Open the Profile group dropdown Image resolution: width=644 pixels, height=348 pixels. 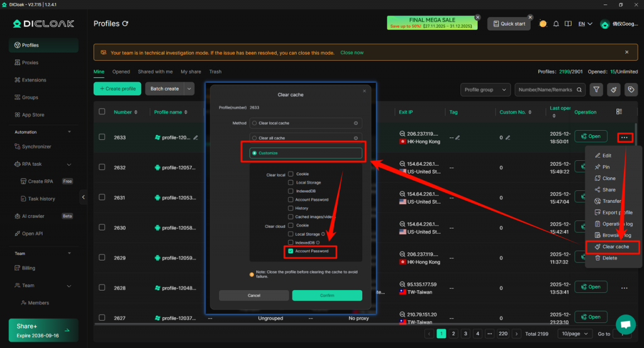[485, 90]
